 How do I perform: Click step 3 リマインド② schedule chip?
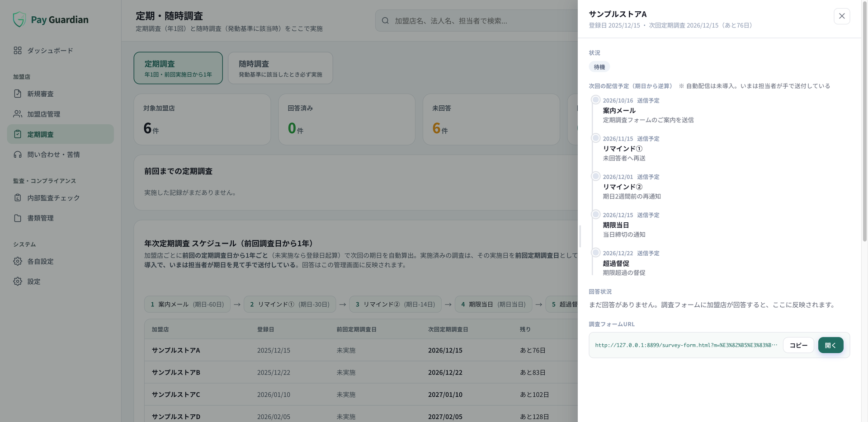pos(395,305)
